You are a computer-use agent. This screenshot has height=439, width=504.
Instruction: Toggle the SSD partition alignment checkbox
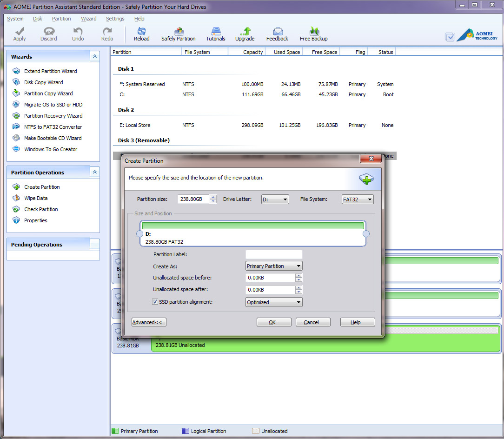[x=155, y=302]
